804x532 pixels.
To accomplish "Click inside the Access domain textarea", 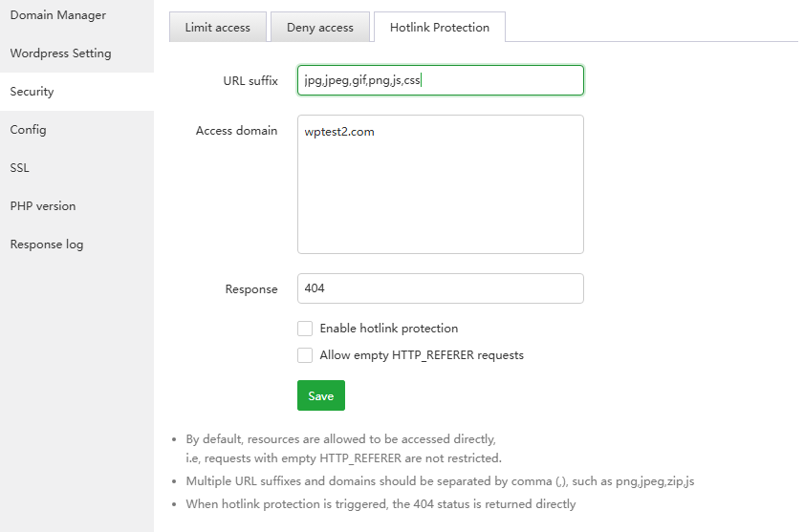I will pyautogui.click(x=440, y=191).
